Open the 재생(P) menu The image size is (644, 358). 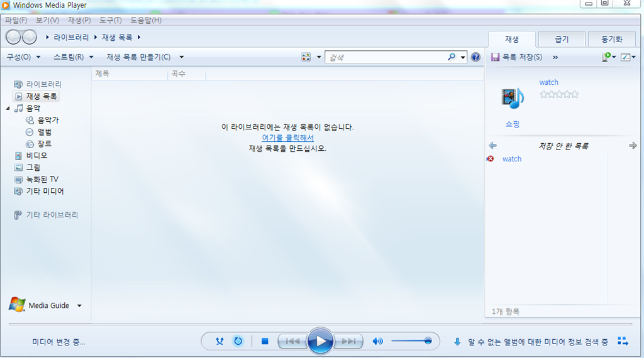tap(79, 20)
